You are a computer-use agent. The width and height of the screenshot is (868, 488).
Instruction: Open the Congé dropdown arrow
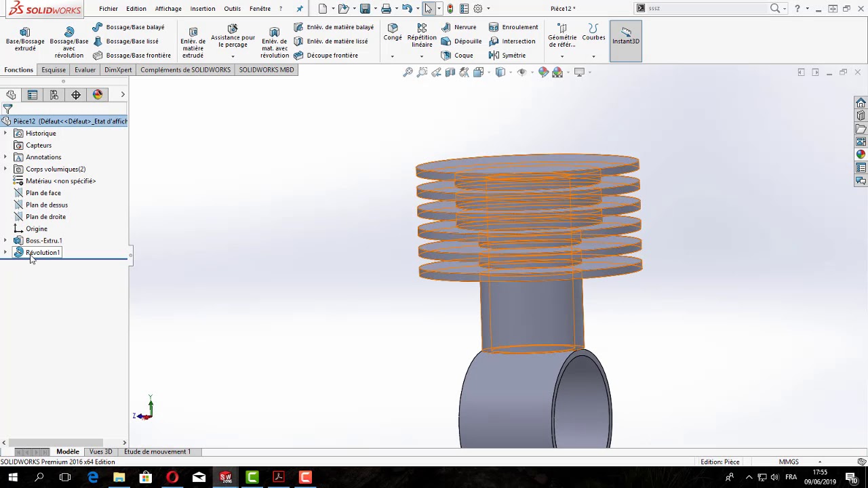coord(392,56)
